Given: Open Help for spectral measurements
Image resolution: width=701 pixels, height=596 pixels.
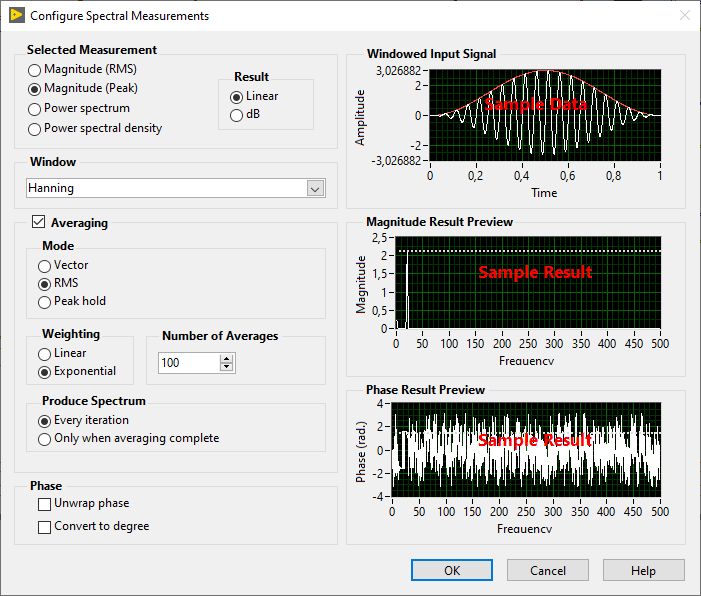Looking at the screenshot, I should [643, 570].
